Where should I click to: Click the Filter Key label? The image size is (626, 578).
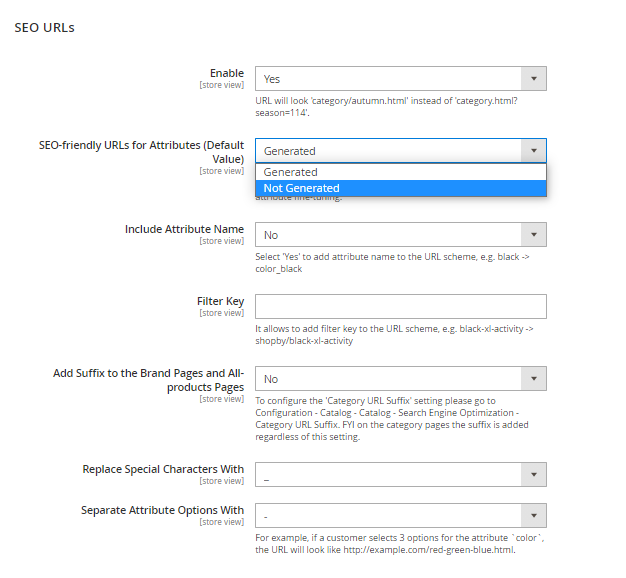coord(220,300)
